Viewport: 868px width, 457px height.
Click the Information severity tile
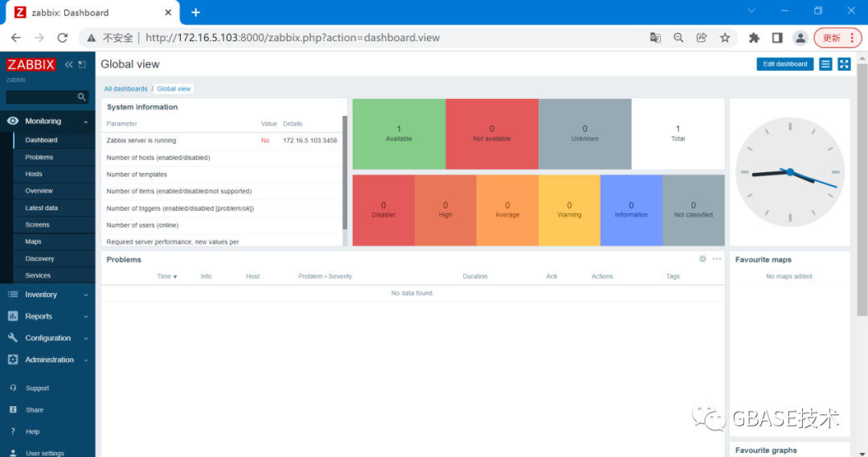[631, 210]
